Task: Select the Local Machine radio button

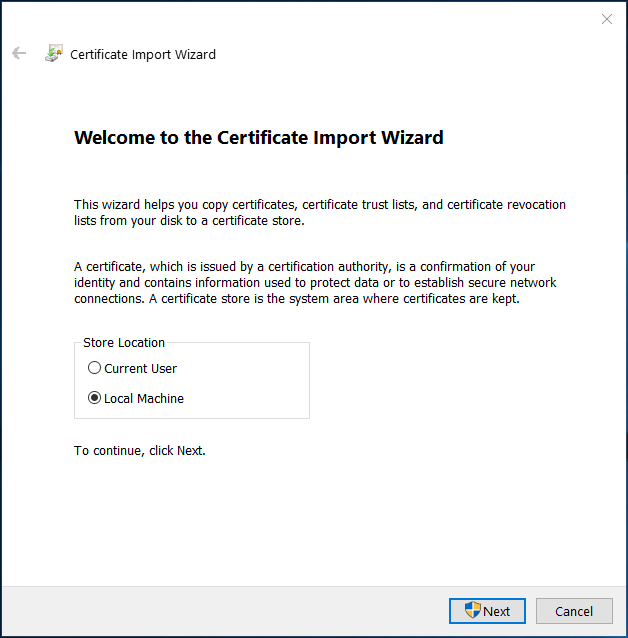Action: click(x=94, y=398)
